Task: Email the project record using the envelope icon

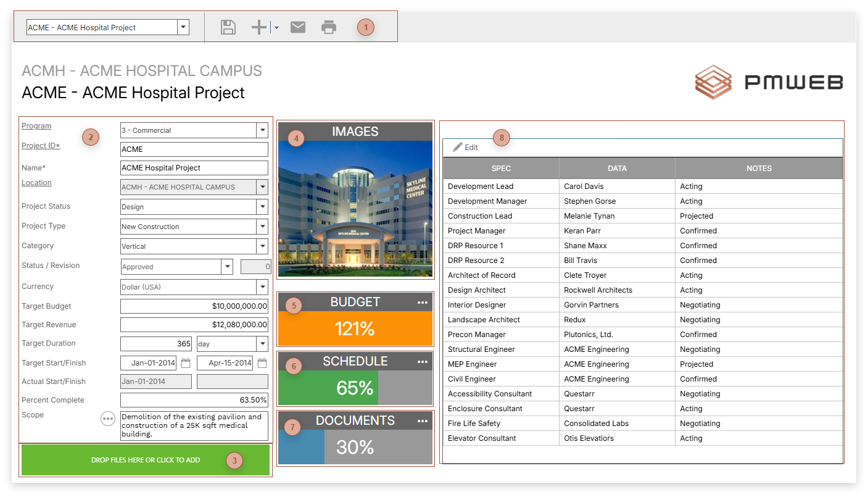Action: 297,27
